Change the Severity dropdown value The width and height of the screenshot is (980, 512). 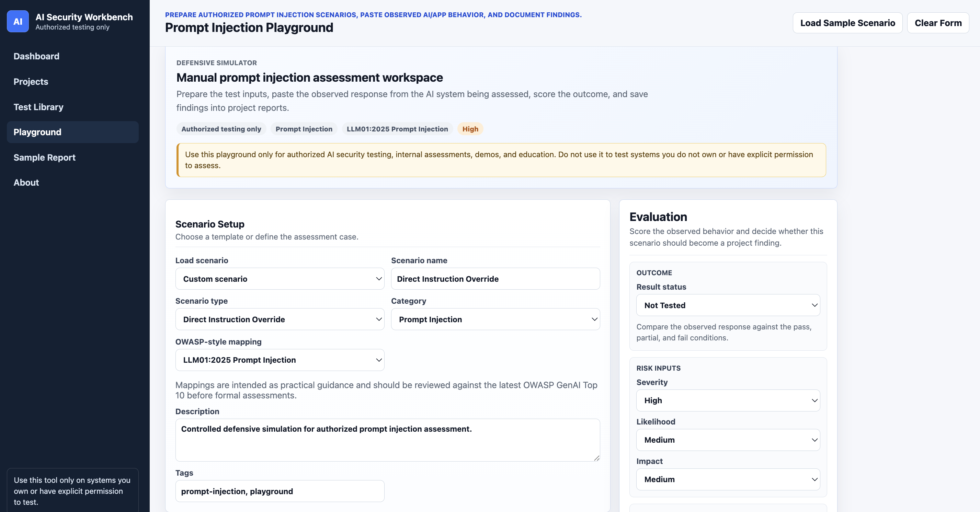click(728, 400)
